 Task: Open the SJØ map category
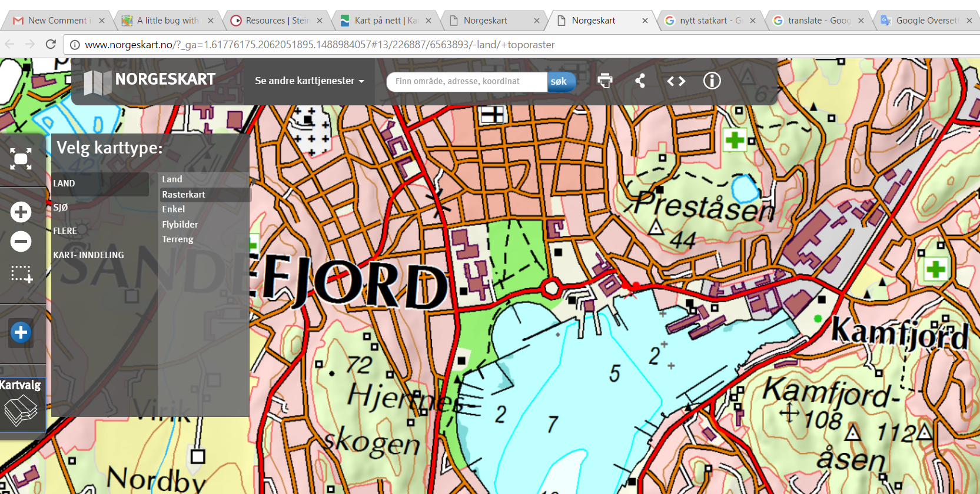61,208
